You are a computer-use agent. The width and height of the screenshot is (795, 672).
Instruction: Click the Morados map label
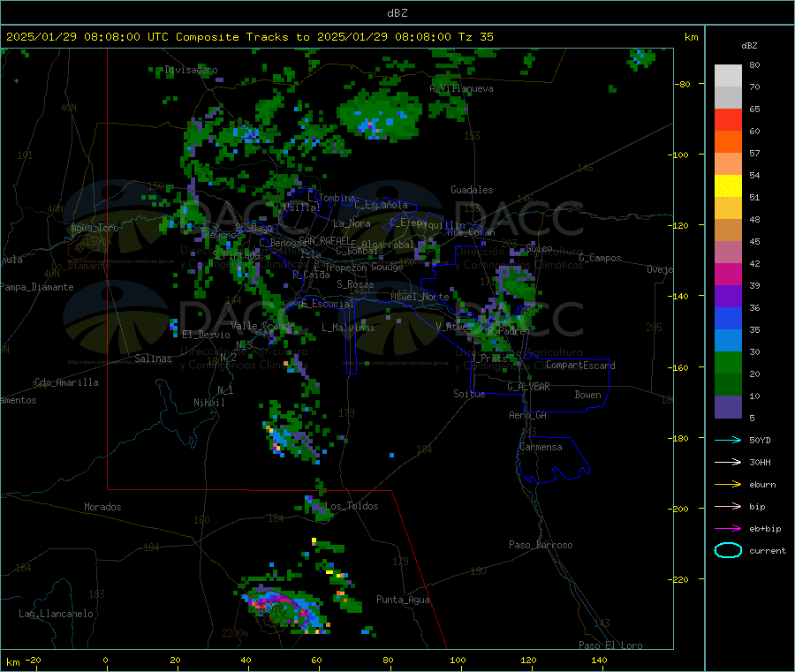102,507
